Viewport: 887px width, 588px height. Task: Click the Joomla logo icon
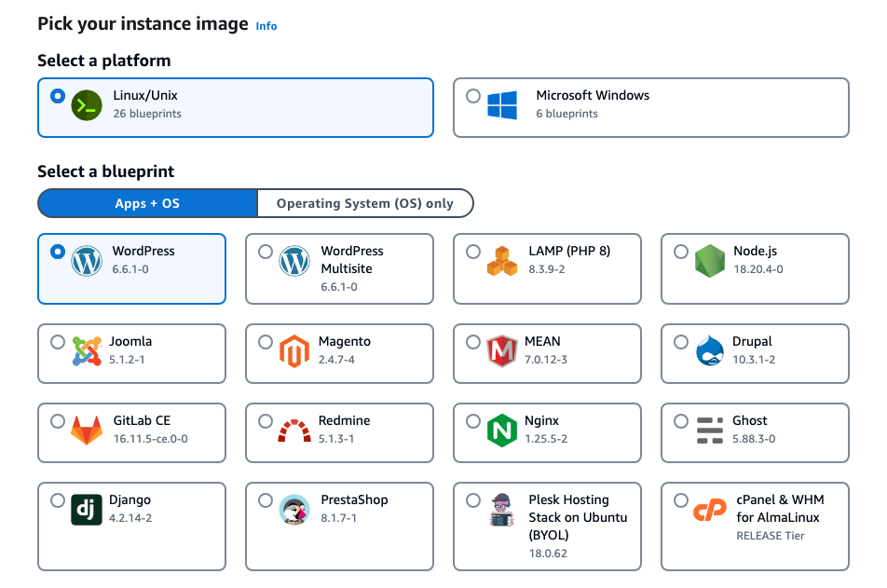click(87, 351)
